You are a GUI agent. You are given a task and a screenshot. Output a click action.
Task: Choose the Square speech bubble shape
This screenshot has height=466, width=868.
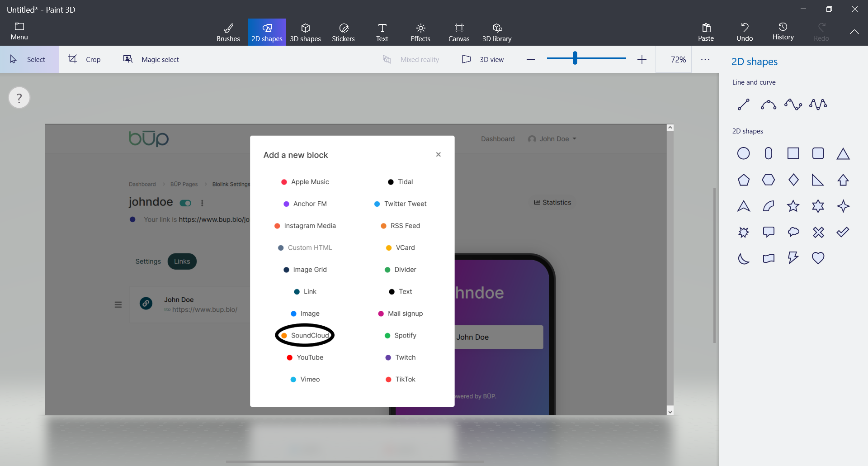tap(769, 233)
